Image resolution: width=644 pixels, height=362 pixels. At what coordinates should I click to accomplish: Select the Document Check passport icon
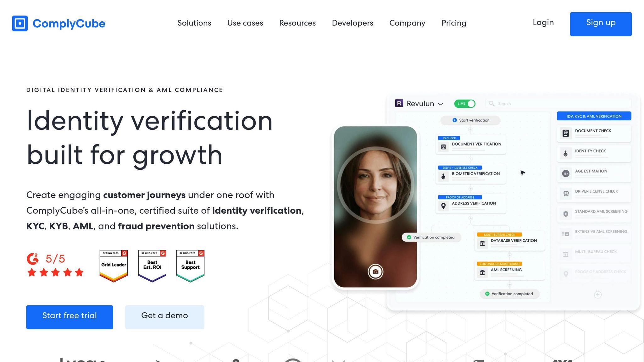point(566,133)
